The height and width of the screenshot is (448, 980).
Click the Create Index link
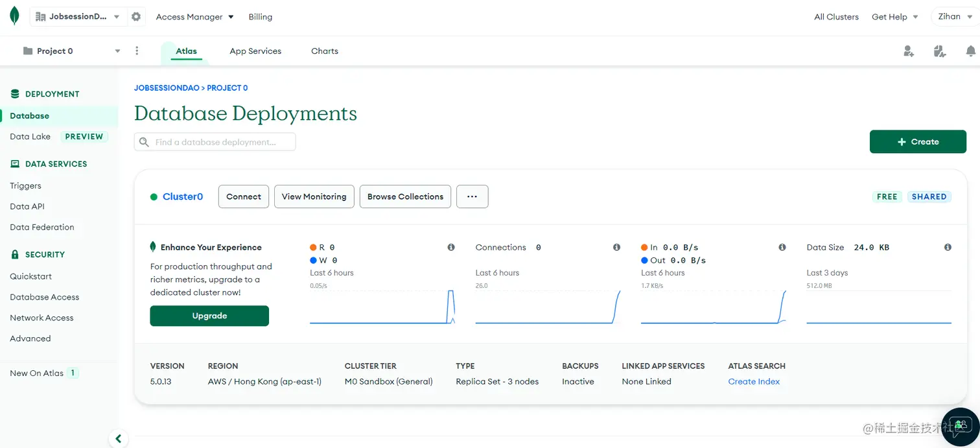[x=754, y=382]
